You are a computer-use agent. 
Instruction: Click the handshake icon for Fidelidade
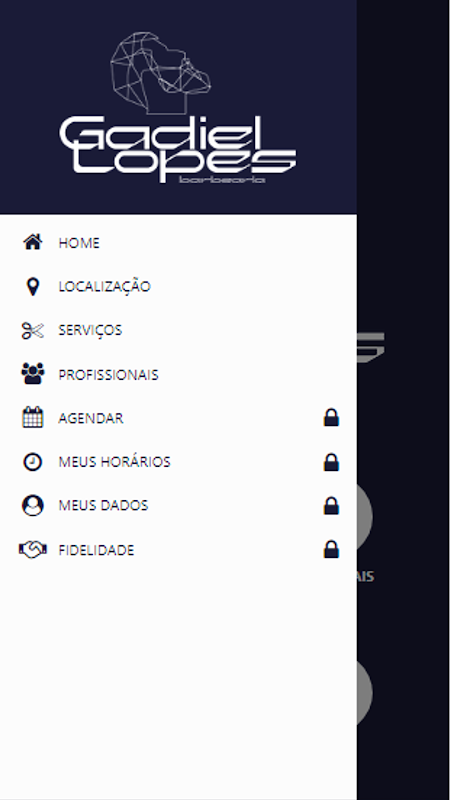point(33,549)
